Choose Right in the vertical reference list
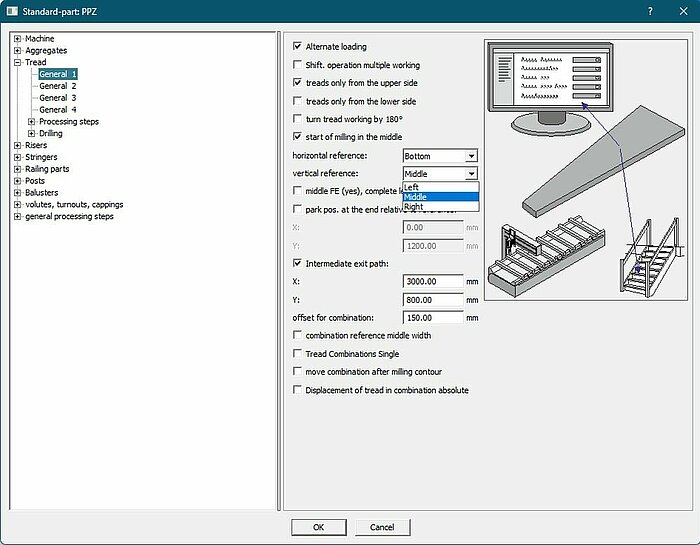Image resolution: width=700 pixels, height=545 pixels. (441, 207)
